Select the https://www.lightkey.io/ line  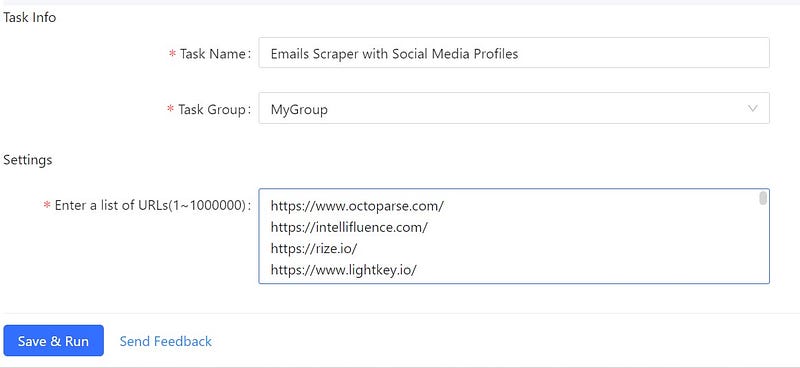point(344,271)
